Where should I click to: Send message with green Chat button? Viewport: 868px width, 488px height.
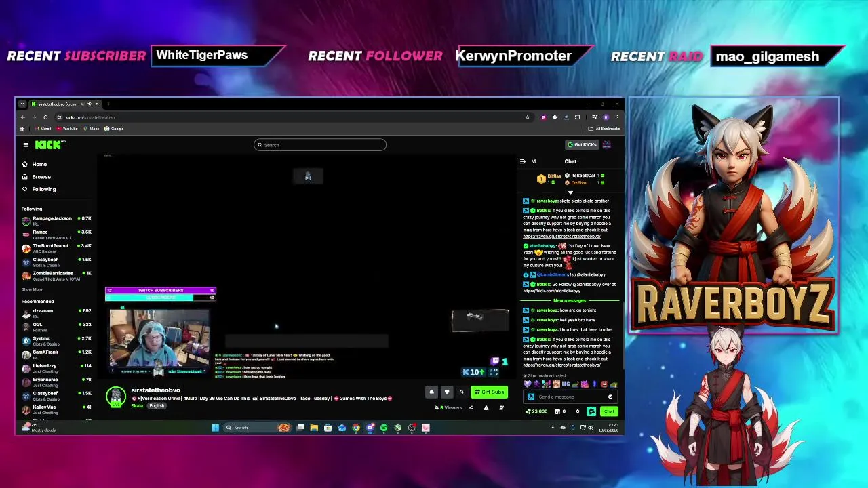[609, 411]
